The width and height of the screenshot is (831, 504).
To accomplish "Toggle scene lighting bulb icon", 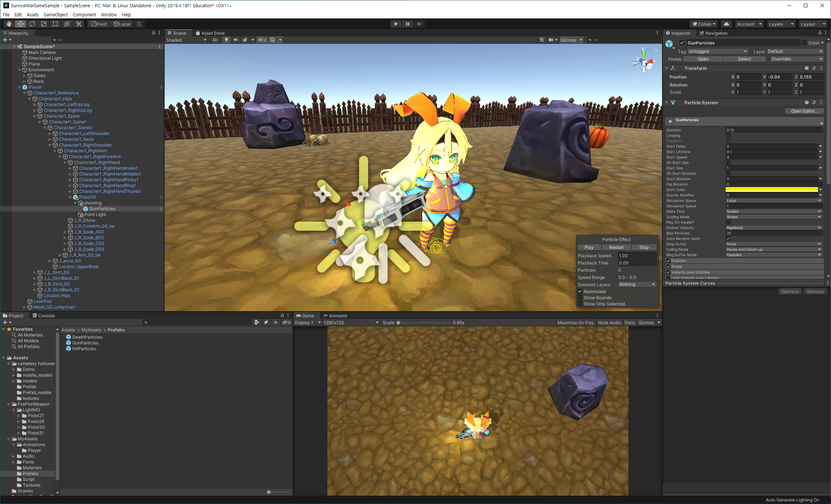I will pyautogui.click(x=226, y=40).
